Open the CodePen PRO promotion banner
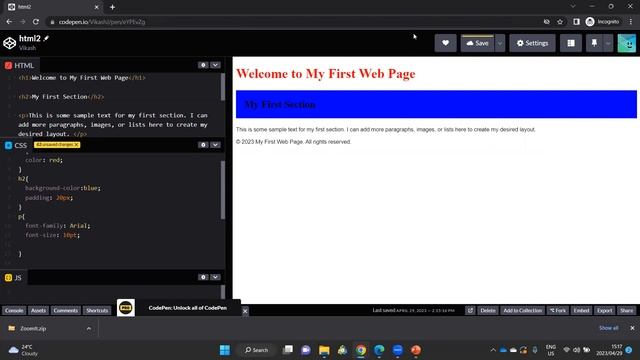The width and height of the screenshot is (640, 360). [x=179, y=308]
